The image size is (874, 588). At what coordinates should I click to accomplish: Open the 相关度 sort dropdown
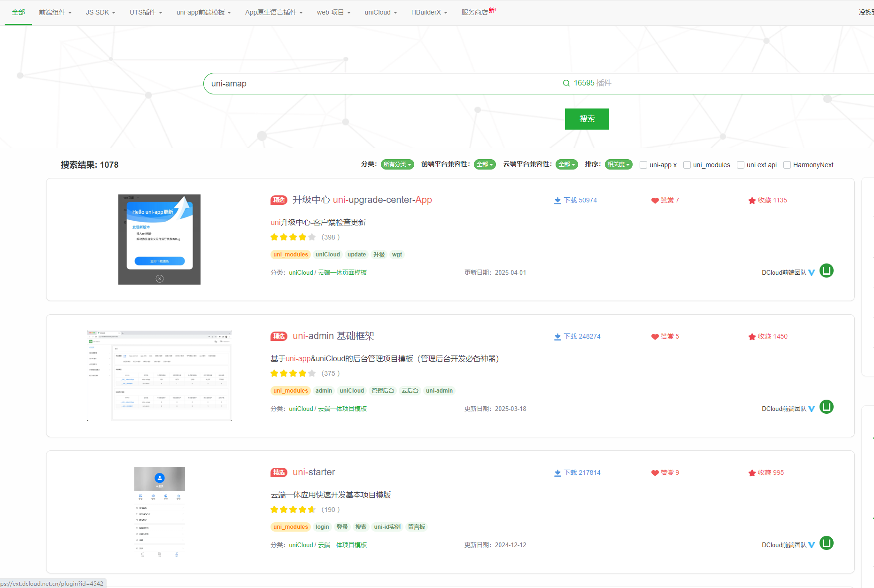click(x=619, y=164)
